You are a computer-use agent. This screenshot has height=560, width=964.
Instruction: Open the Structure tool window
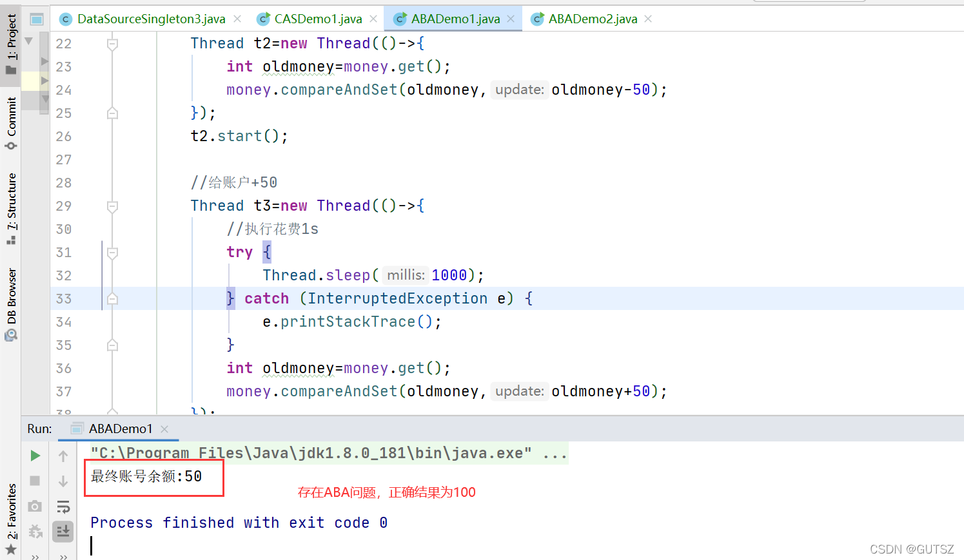click(11, 208)
